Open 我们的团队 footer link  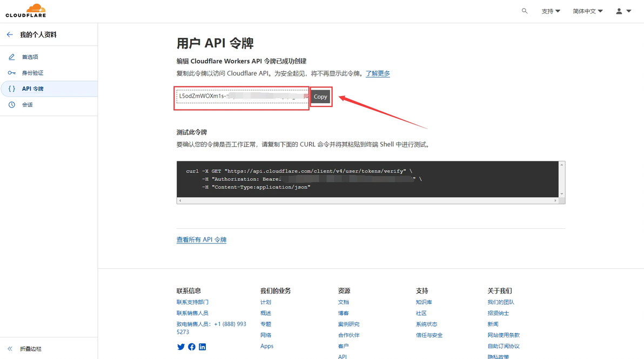tap(501, 302)
